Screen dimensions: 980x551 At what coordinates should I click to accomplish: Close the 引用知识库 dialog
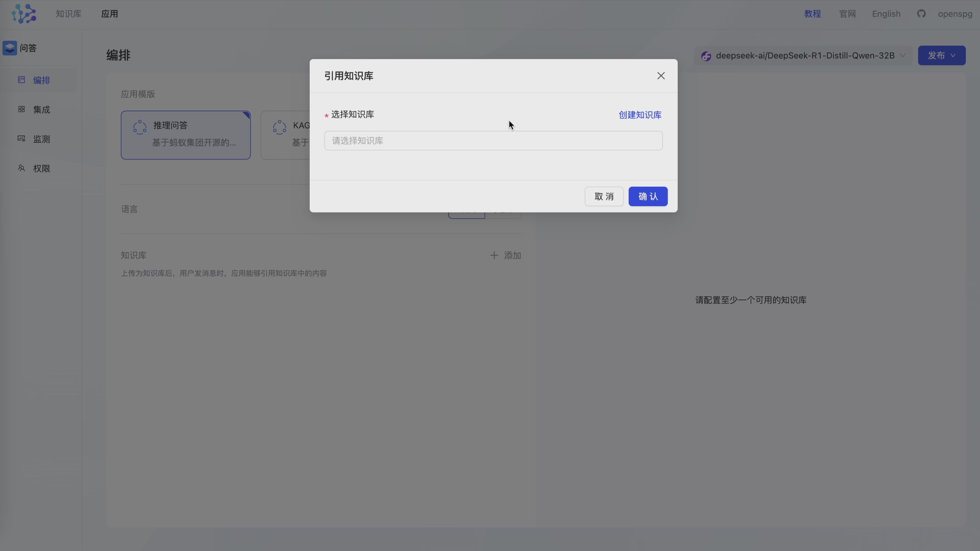(661, 76)
